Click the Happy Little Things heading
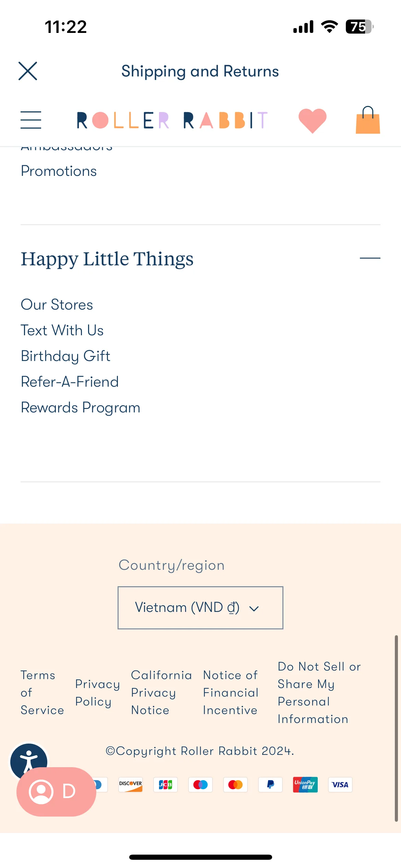The width and height of the screenshot is (401, 868). point(107,259)
